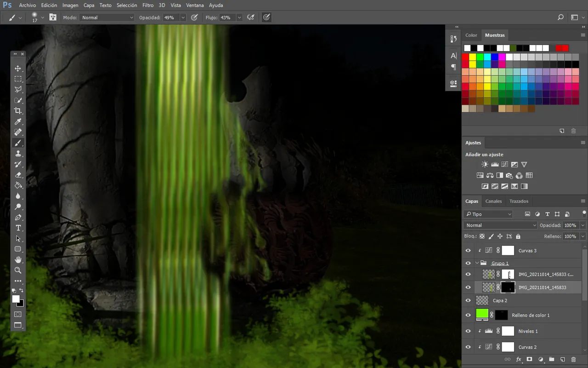Viewport: 588px width, 368px height.
Task: Open the Capa menu
Action: 89,5
